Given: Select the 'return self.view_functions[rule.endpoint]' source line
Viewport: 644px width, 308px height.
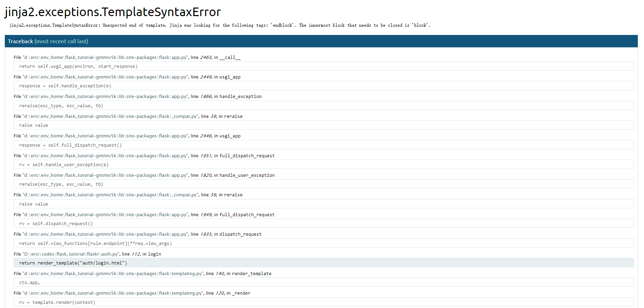Looking at the screenshot, I should (x=324, y=243).
